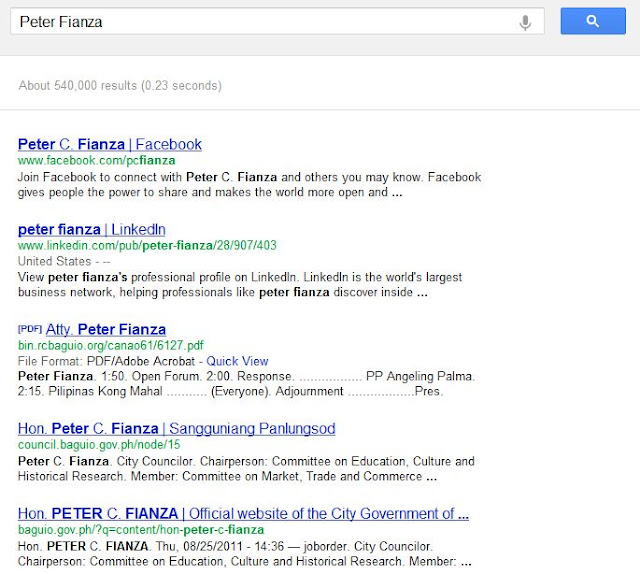
Task: Click the snippet starting Join Facebook to connect
Action: pos(249,185)
